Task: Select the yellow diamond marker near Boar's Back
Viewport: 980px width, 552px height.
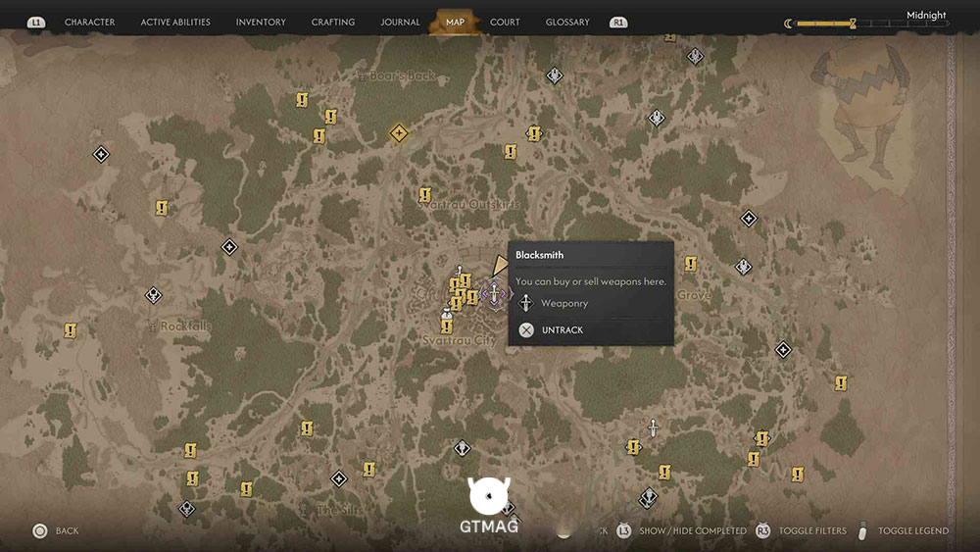Action: [399, 133]
